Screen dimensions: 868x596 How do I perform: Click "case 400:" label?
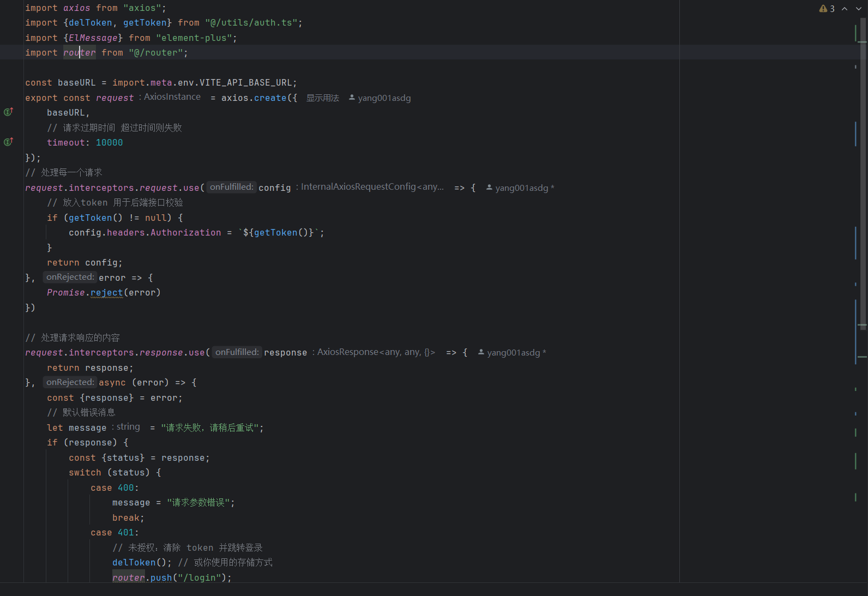[114, 488]
